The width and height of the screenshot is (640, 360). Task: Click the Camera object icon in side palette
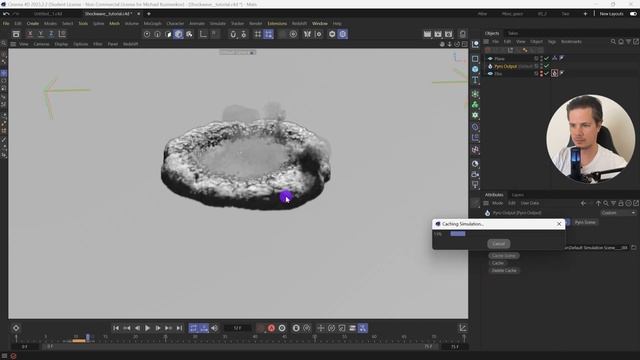pyautogui.click(x=475, y=174)
